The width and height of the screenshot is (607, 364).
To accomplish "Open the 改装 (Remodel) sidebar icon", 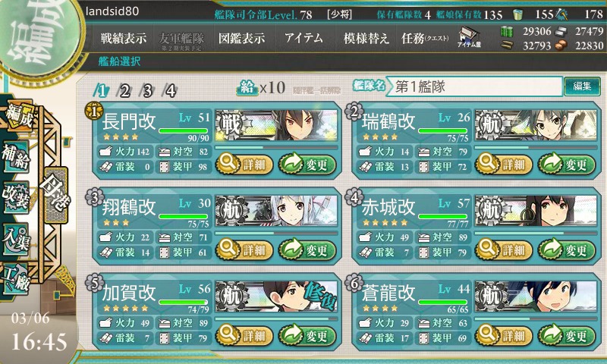I will (16, 197).
